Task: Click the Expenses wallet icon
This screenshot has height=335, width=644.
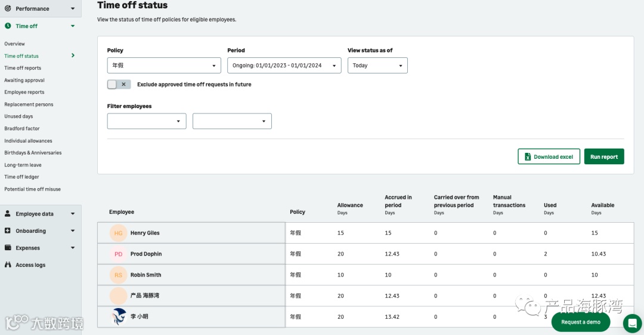Action: pyautogui.click(x=8, y=248)
